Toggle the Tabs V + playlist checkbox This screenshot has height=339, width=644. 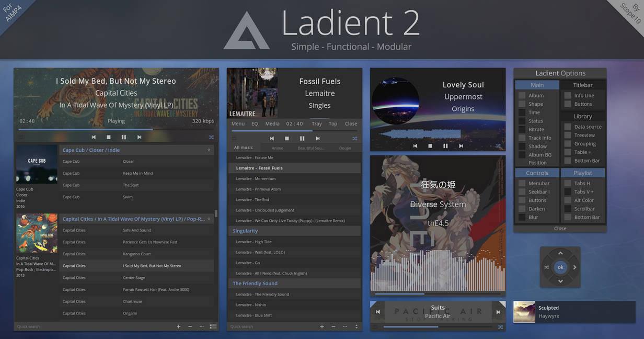pyautogui.click(x=568, y=192)
